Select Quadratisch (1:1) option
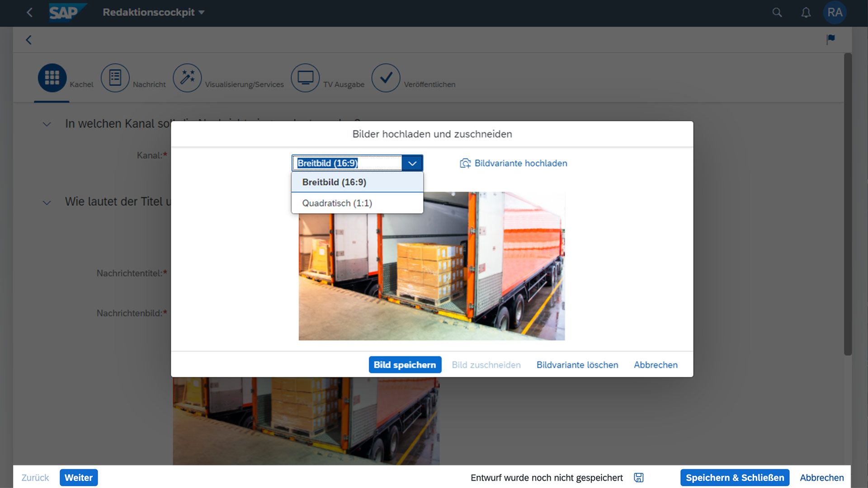868x488 pixels. point(337,203)
